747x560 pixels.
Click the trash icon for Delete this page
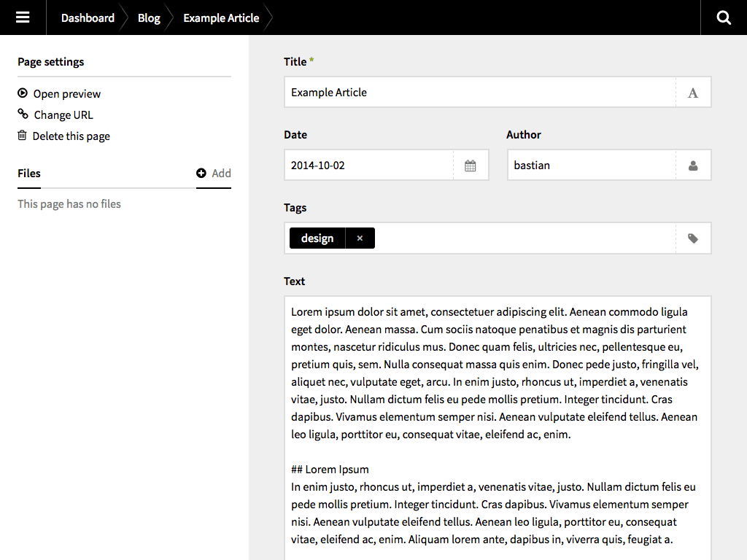click(22, 135)
